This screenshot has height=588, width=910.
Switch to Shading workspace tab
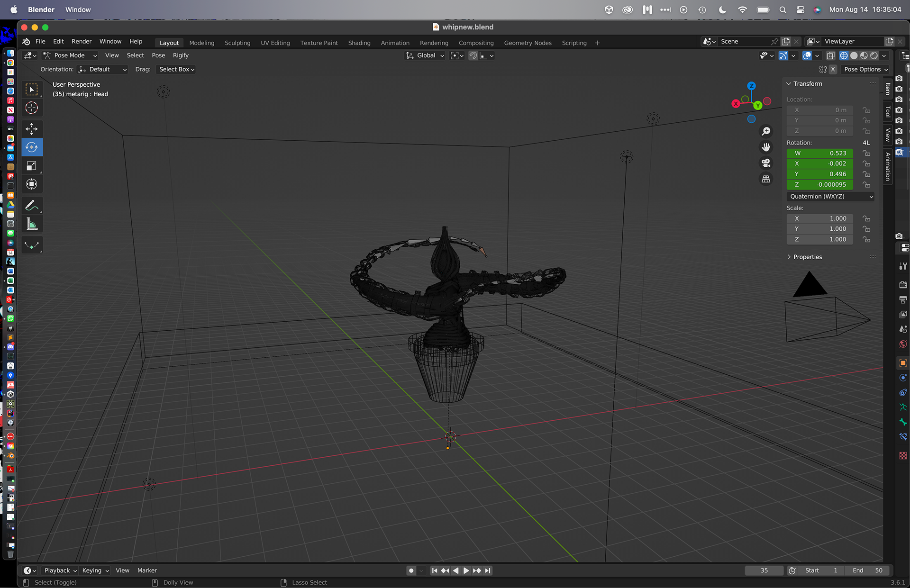pos(359,43)
